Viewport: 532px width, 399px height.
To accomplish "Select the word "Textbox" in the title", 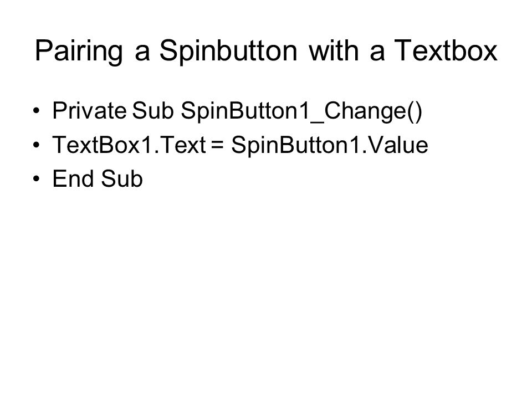I will pos(446,50).
